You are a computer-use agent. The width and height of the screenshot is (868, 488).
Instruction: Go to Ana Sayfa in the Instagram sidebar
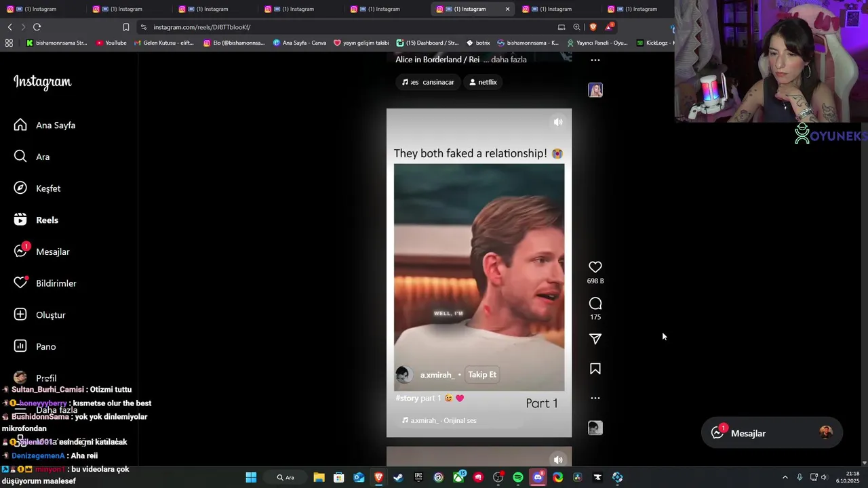45,125
